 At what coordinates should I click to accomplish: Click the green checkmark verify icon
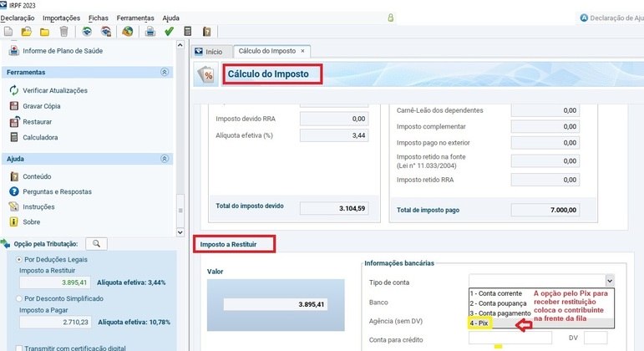click(x=169, y=32)
